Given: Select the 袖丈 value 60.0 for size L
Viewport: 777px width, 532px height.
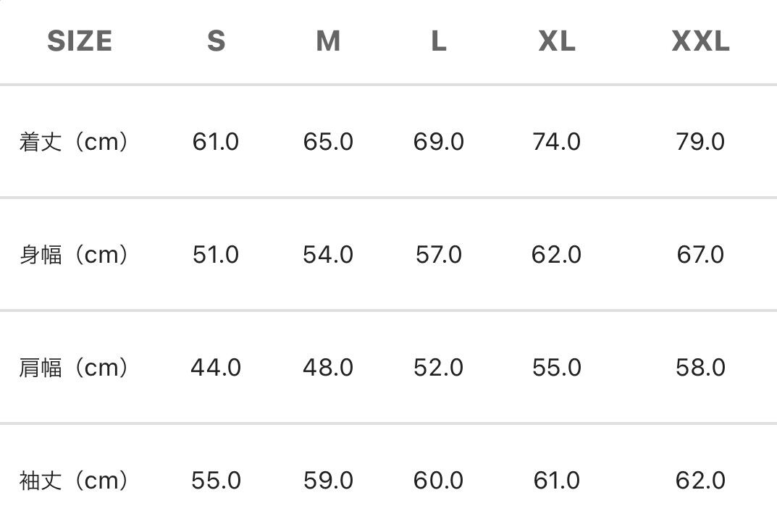Looking at the screenshot, I should pyautogui.click(x=439, y=481).
